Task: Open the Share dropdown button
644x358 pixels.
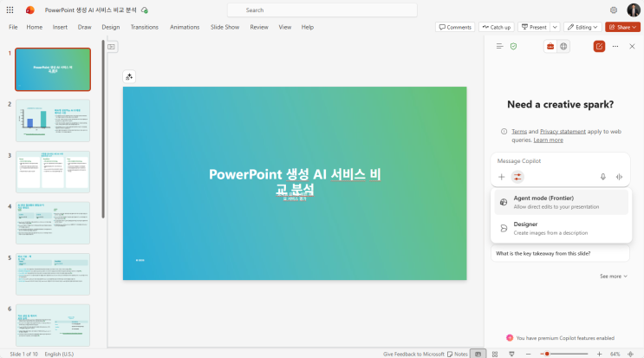Action: coord(622,27)
